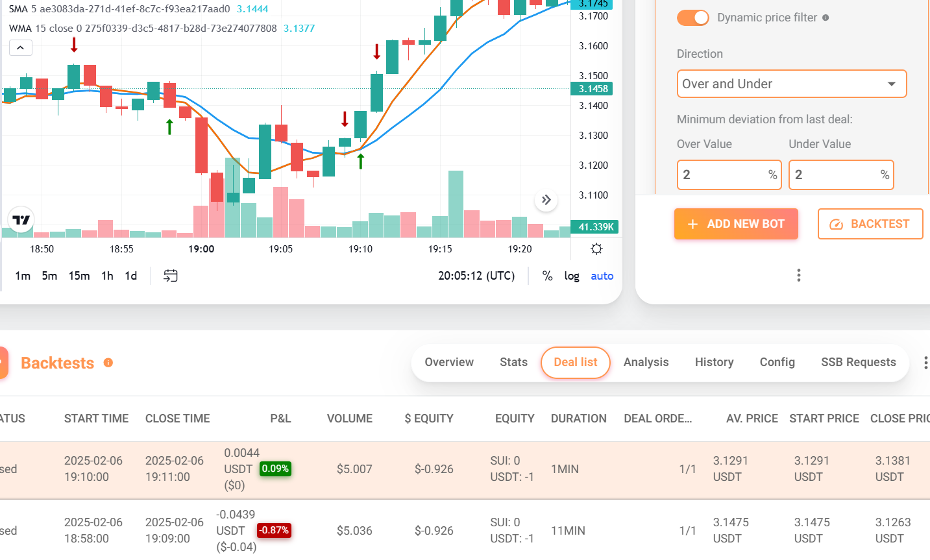Open the Deal list tab
The image size is (930, 560).
pos(576,362)
